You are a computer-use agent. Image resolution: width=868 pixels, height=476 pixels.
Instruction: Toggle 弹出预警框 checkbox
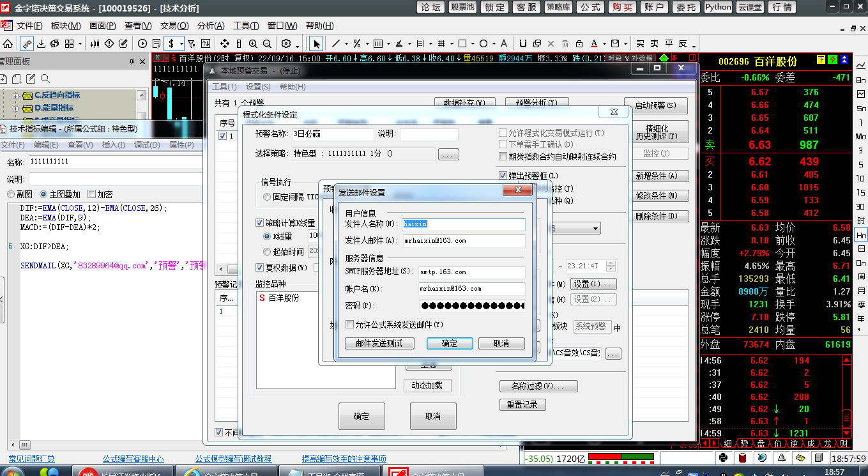(x=503, y=175)
